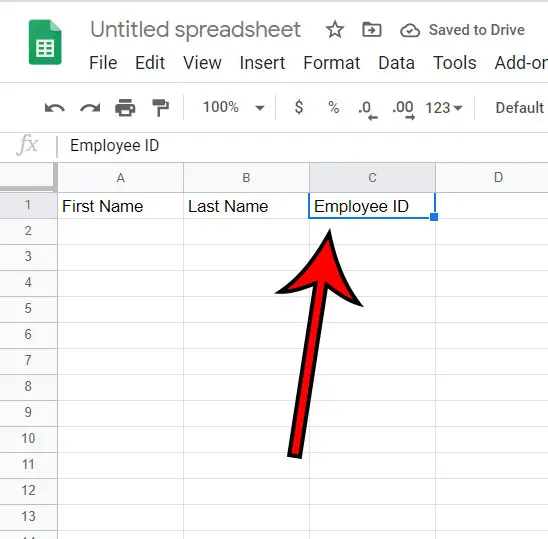The width and height of the screenshot is (548, 539).
Task: Open the File menu
Action: click(103, 63)
